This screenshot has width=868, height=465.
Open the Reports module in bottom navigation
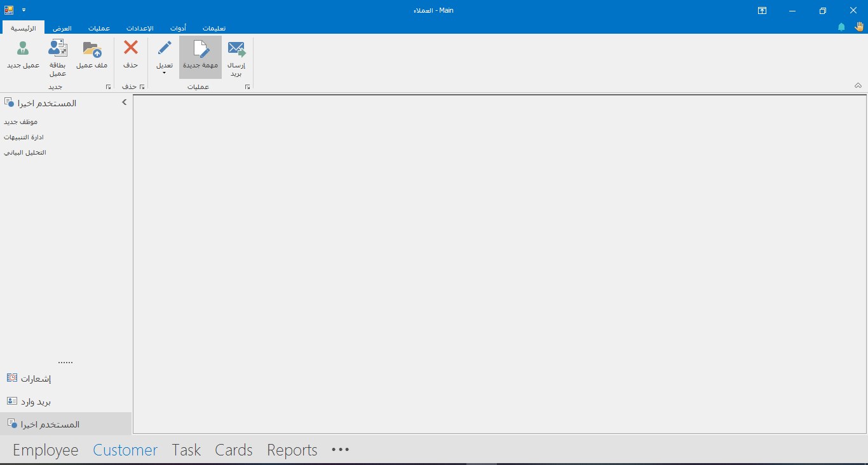(292, 450)
